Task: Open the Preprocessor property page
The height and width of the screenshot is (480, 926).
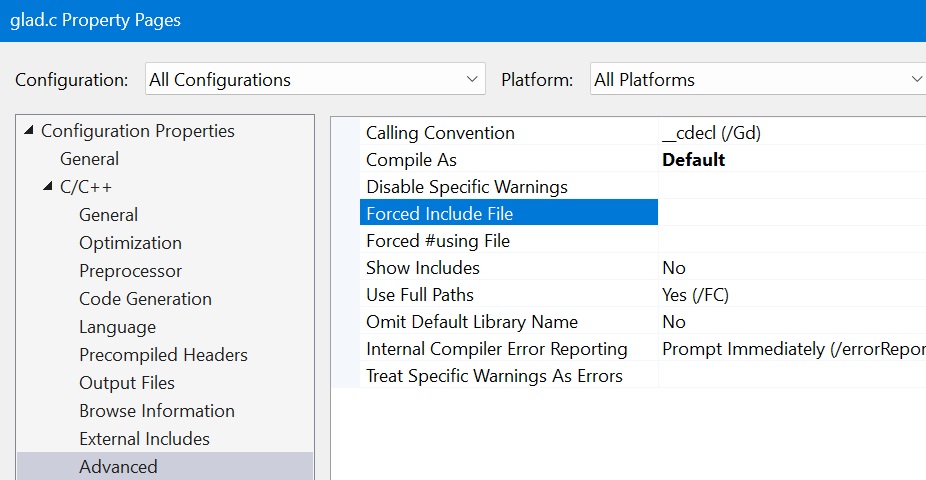Action: 130,271
